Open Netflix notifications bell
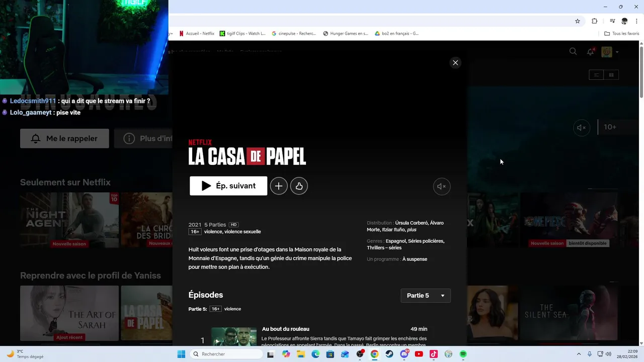The width and height of the screenshot is (644, 362). click(x=591, y=52)
